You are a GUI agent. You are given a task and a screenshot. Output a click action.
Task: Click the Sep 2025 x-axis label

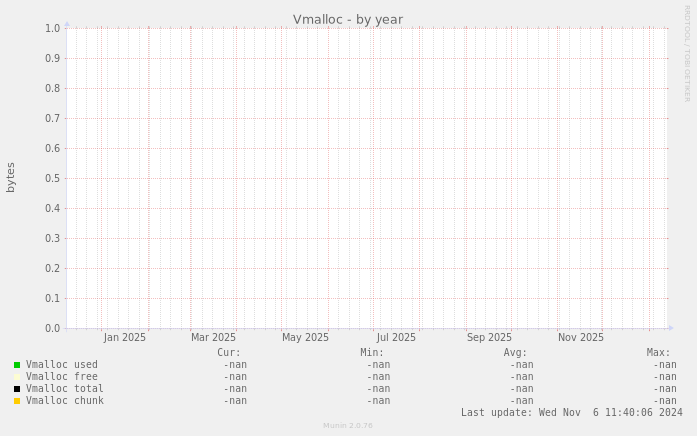(489, 338)
